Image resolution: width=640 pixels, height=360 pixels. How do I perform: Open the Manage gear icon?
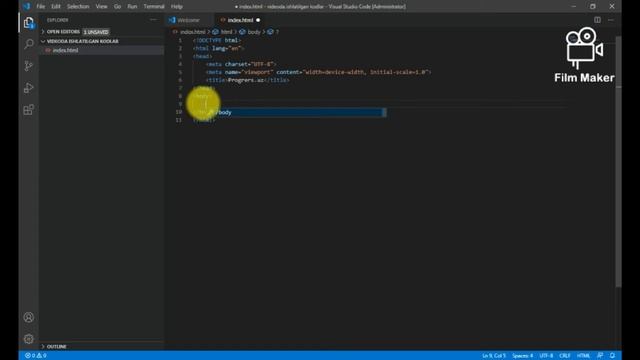[x=29, y=339]
